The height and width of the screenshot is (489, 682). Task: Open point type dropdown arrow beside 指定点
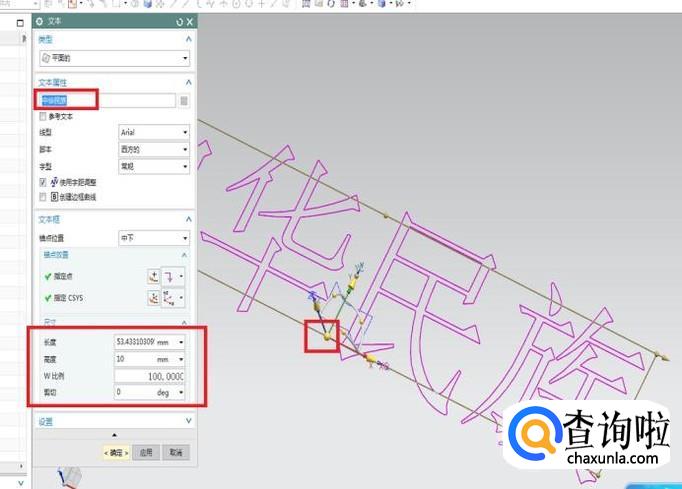181,276
